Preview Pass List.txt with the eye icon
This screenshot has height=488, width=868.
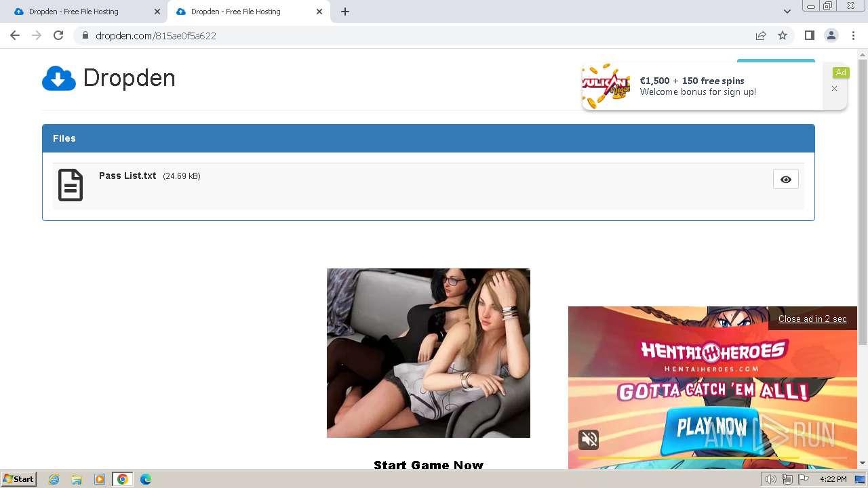click(785, 180)
